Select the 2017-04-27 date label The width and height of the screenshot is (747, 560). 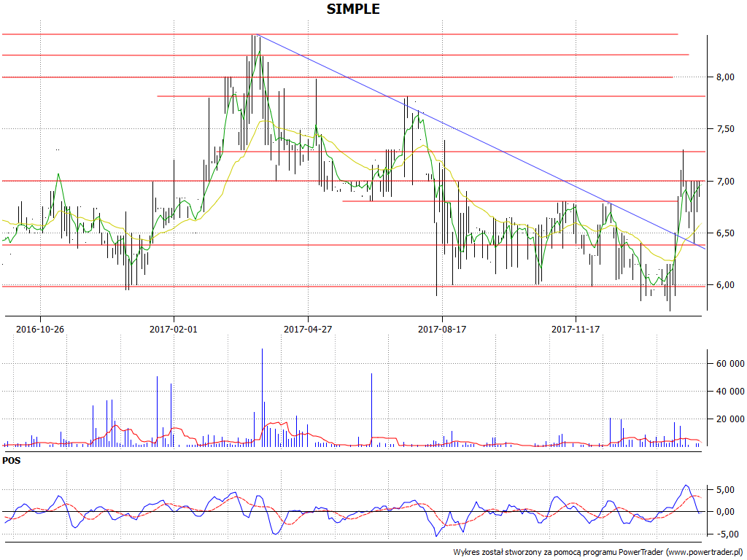coord(308,329)
